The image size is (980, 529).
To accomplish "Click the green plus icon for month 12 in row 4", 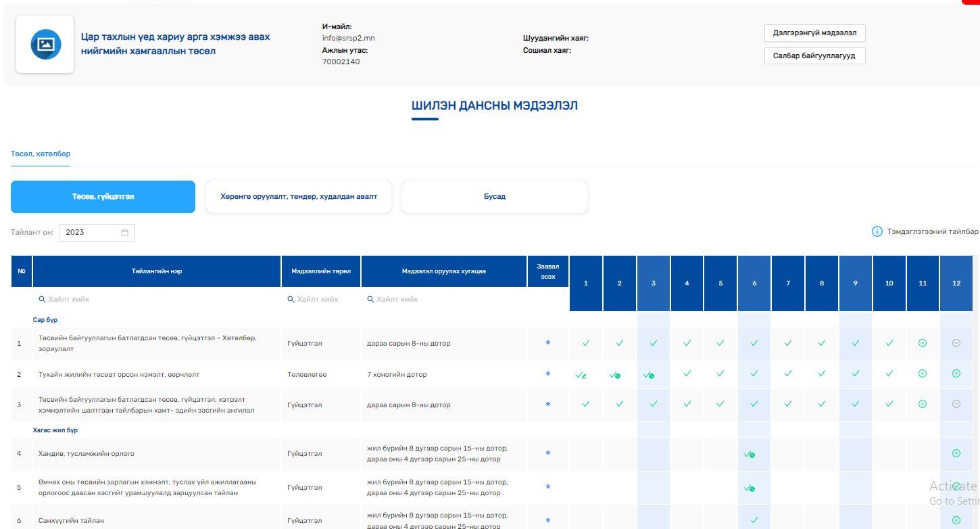I will [x=956, y=453].
